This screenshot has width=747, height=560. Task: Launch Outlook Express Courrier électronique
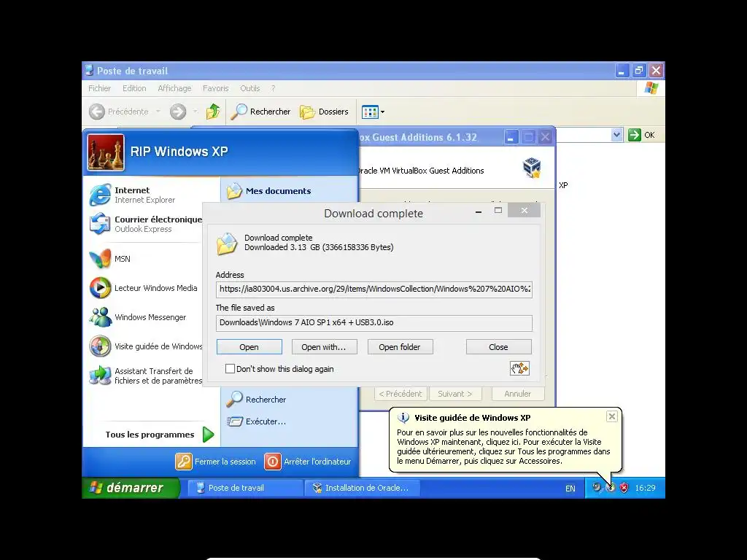click(144, 224)
